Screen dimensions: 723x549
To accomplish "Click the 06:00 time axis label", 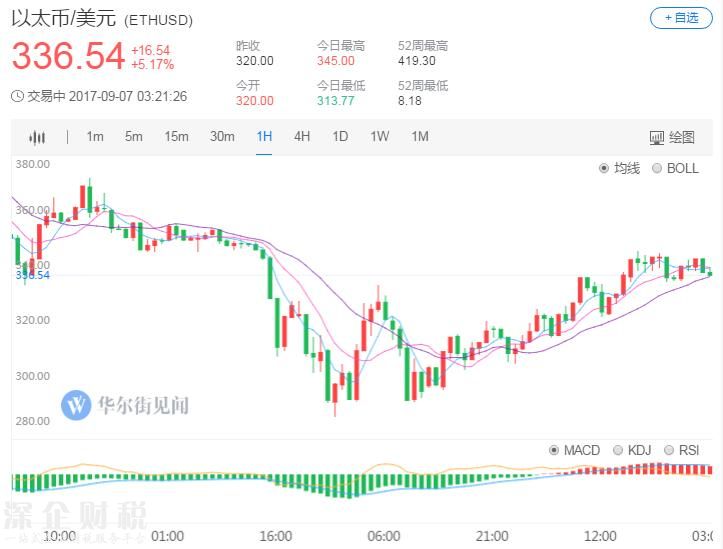I will point(384,536).
